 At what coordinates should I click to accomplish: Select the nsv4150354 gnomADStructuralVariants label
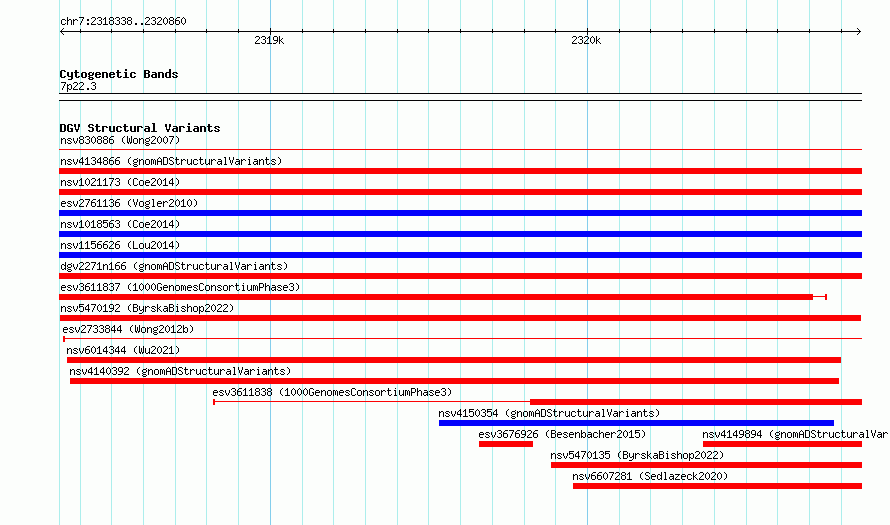pos(549,413)
